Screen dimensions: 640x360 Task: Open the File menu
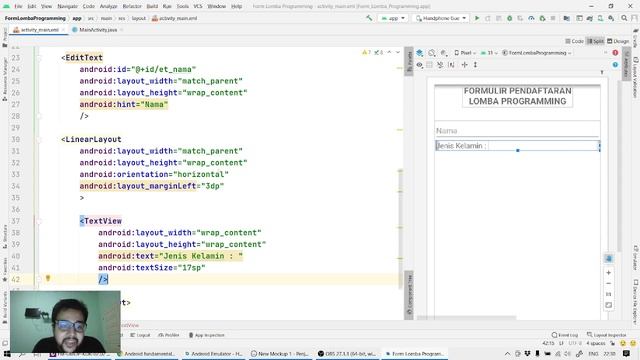coord(18,7)
